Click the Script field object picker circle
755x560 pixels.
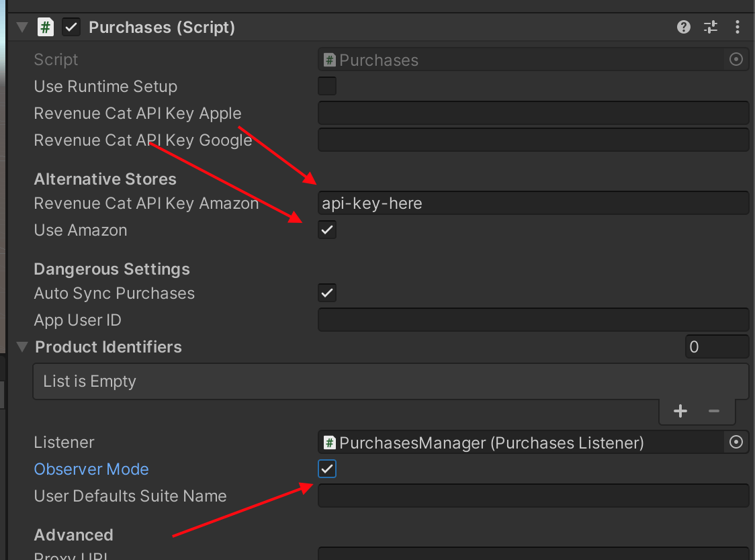pos(736,60)
